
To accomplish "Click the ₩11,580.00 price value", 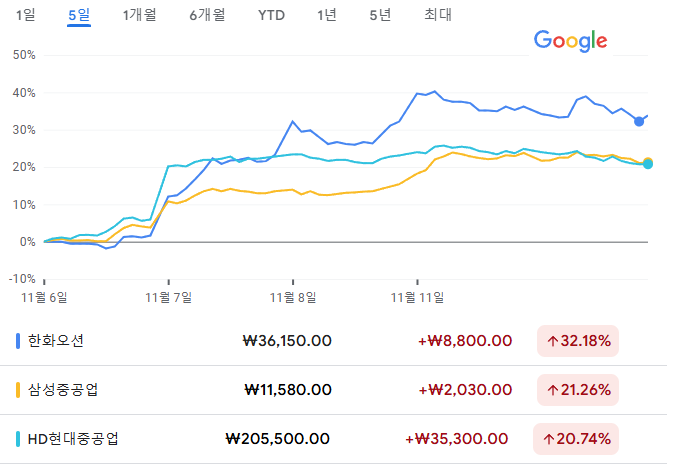I will click(x=288, y=390).
